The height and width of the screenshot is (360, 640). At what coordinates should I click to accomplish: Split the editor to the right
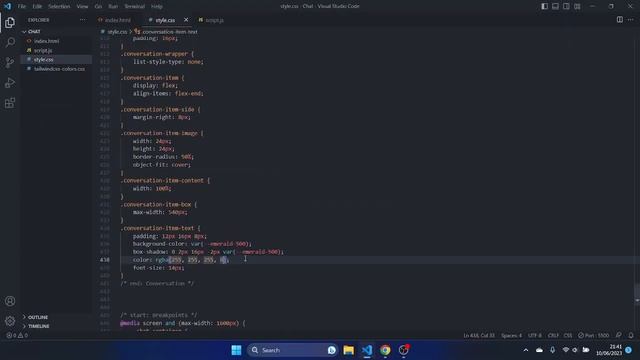pos(620,20)
